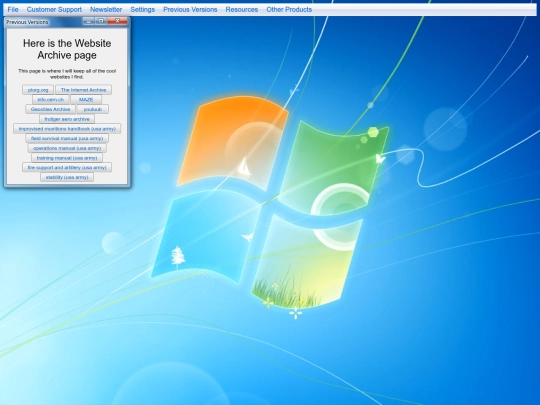
Task: Open the frutiger aero archive button
Action: (x=67, y=119)
